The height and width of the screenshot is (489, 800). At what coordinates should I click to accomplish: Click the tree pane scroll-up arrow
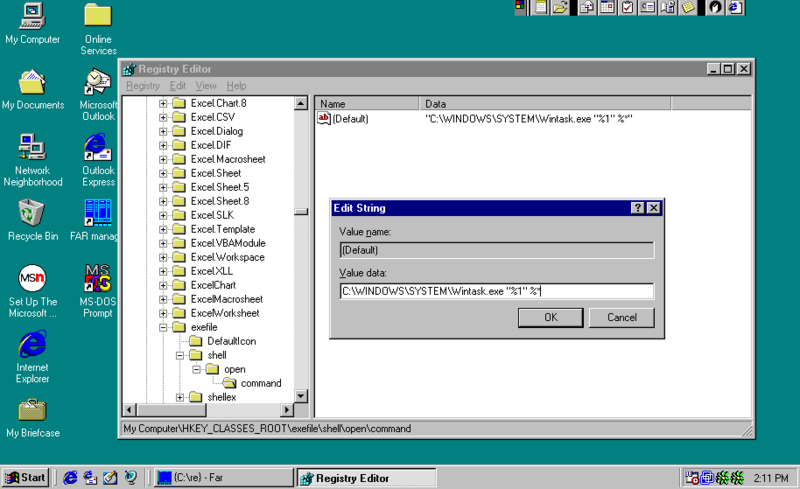(x=301, y=104)
